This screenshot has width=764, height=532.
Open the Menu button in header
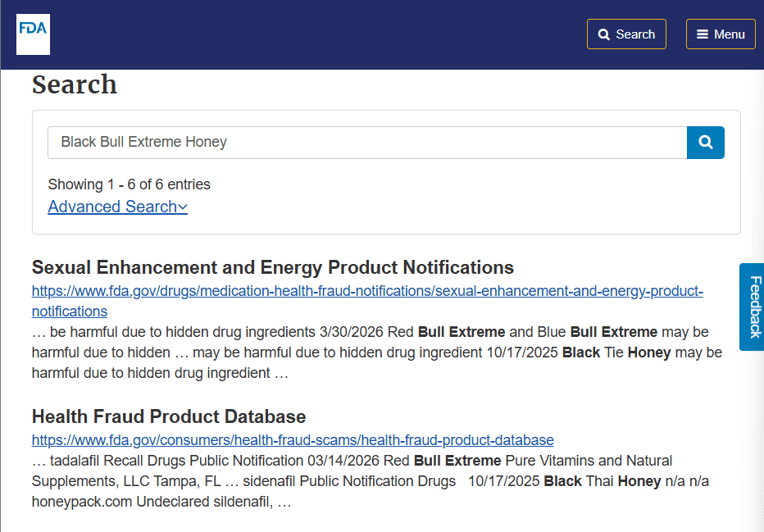(x=721, y=34)
